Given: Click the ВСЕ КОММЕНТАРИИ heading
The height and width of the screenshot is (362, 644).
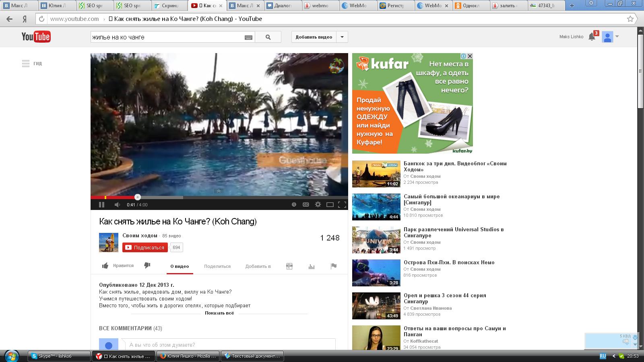Looking at the screenshot, I should (x=125, y=329).
